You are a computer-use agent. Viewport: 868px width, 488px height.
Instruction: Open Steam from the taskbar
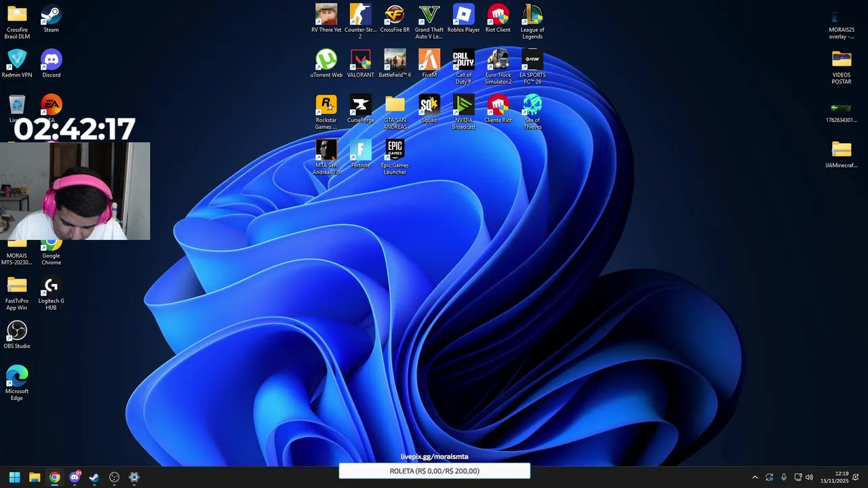tap(94, 477)
